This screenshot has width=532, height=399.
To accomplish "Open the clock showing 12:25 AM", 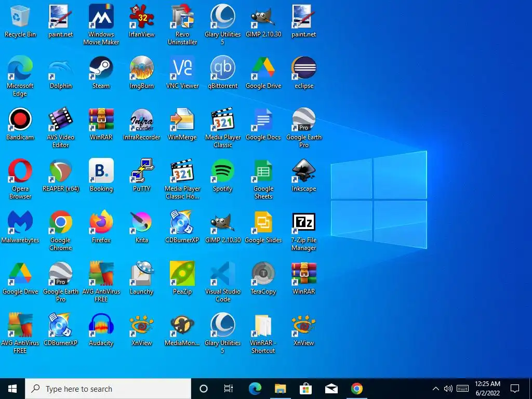I will pos(487,389).
